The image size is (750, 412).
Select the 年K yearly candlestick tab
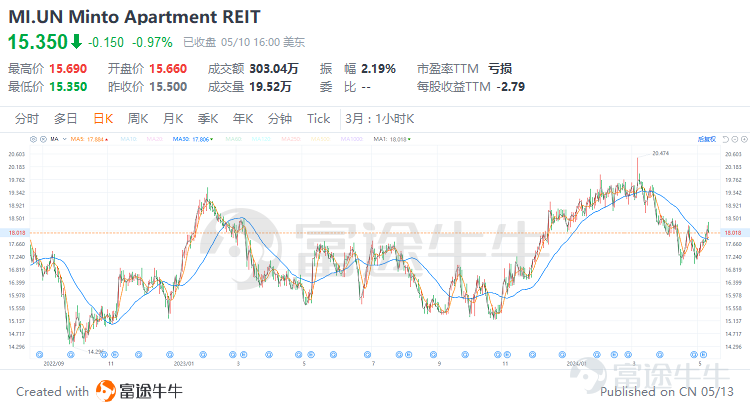click(243, 119)
